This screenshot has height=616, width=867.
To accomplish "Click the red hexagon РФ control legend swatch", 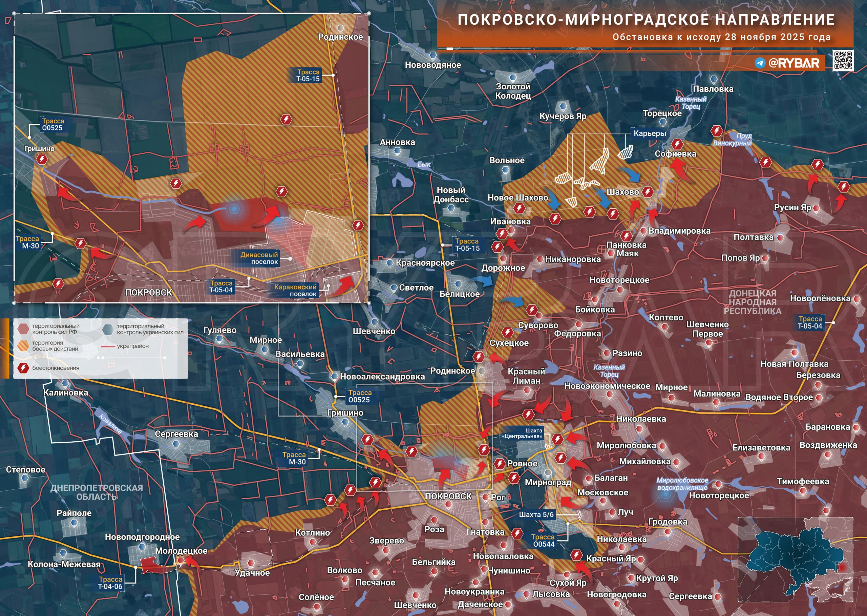I will 23,329.
